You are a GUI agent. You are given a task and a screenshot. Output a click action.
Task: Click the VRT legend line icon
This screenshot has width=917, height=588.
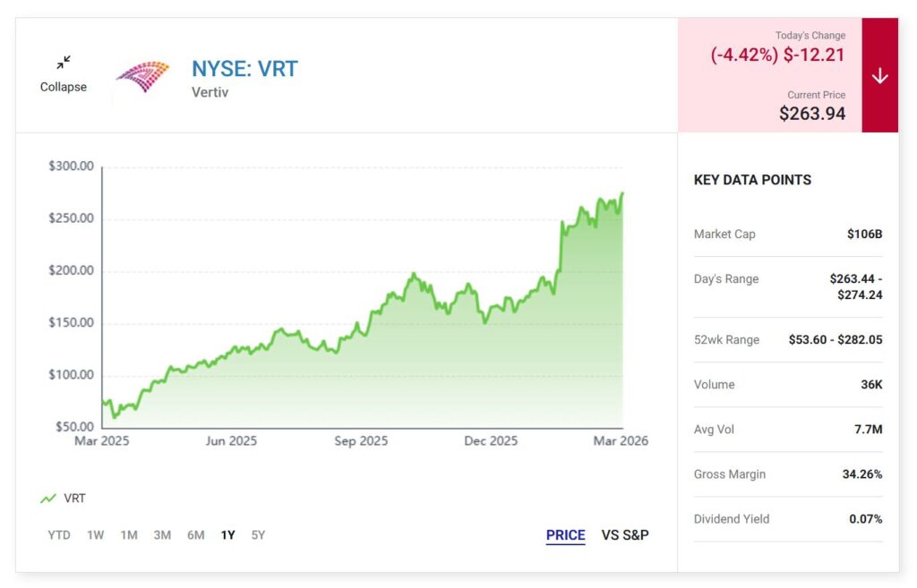click(x=48, y=499)
